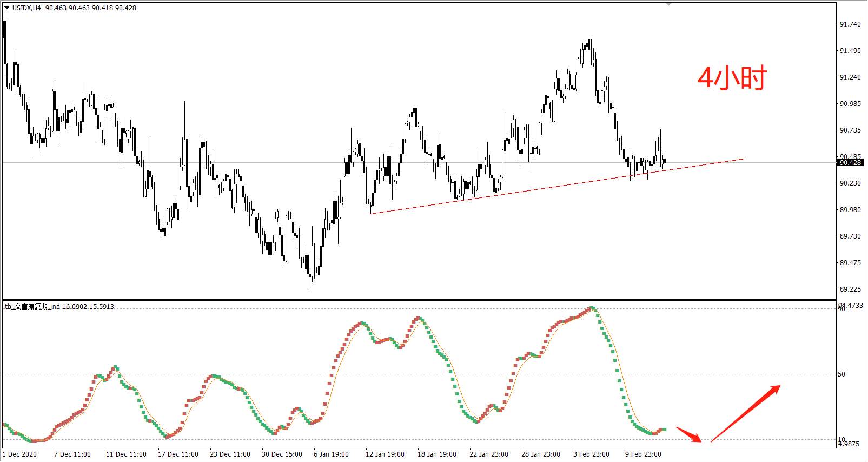
Task: Click the 89.730 price axis label
Action: [x=850, y=236]
